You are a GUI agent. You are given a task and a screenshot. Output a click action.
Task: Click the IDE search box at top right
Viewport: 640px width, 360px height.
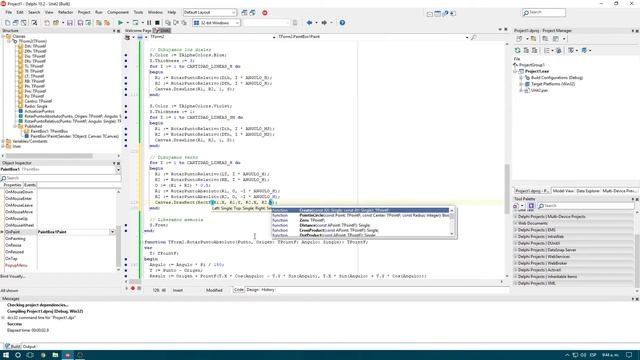(544, 13)
